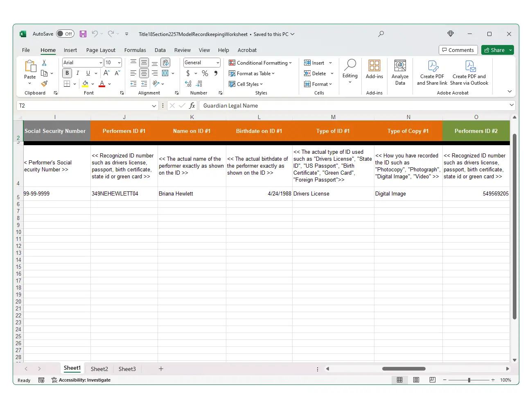This screenshot has width=532, height=409.
Task: Click Delete cells button
Action: tap(315, 73)
